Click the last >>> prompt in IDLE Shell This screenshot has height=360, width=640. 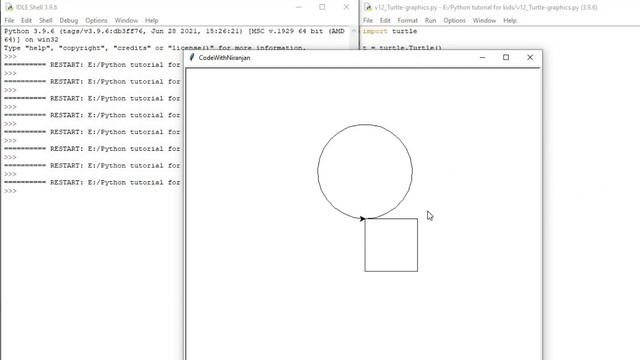tap(10, 191)
